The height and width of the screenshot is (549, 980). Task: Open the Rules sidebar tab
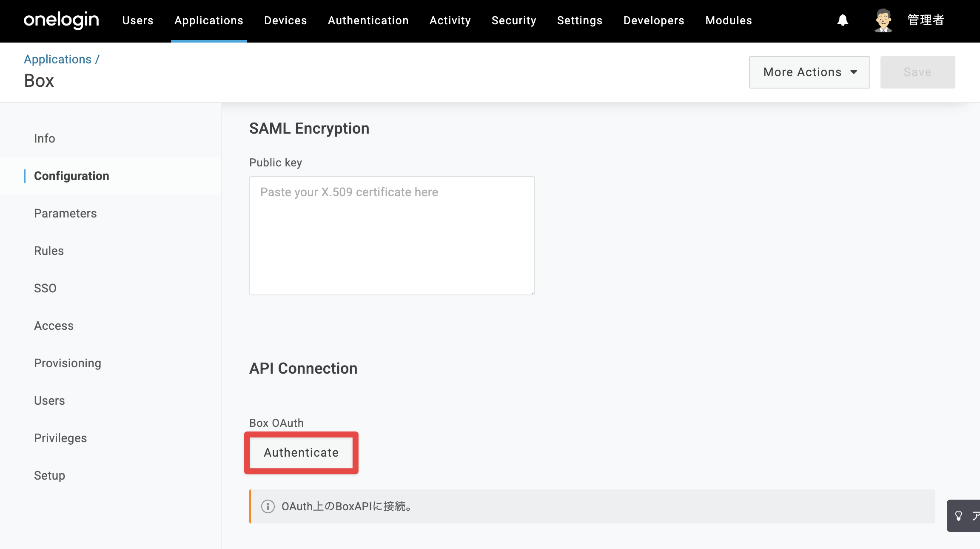point(49,251)
